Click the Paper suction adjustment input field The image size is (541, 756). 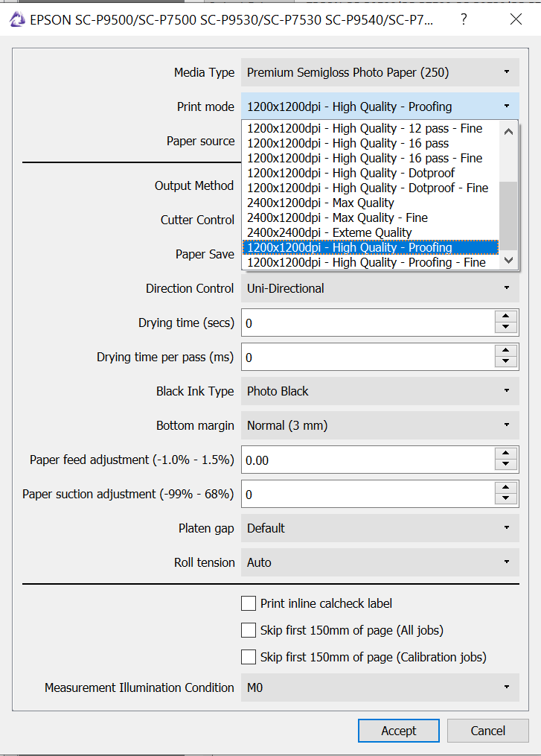368,495
